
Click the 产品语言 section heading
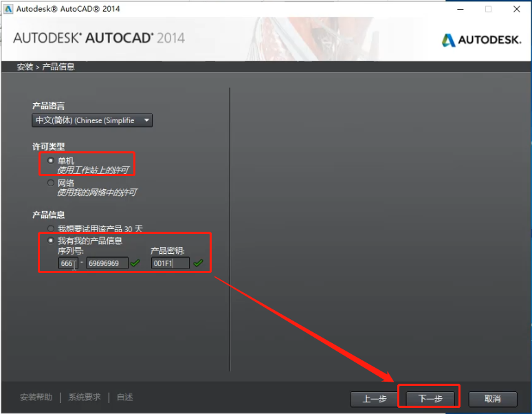[49, 106]
